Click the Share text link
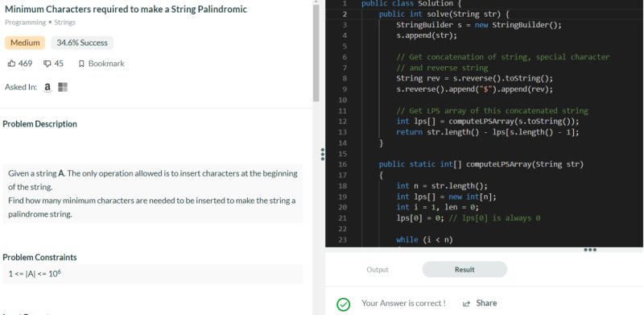Image resolution: width=644 pixels, height=315 pixels. [486, 303]
